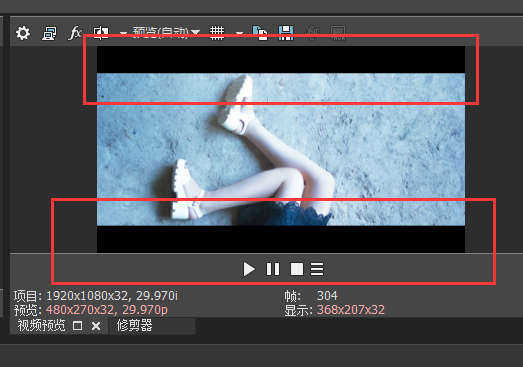Open Video Output FX icon
Screen dimensions: 523x367
click(x=75, y=33)
